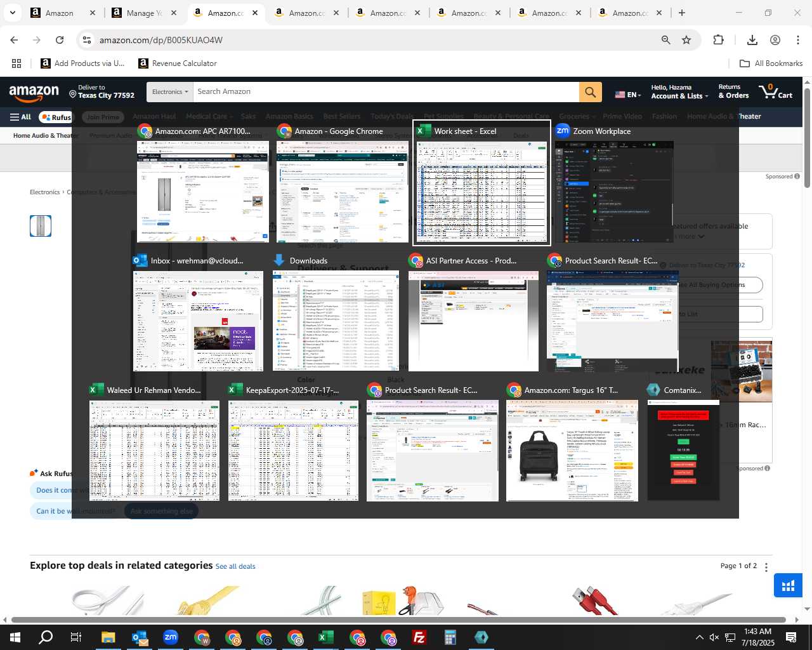
Task: Switch to the Zoom Workplace window thumbnail
Action: coord(614,183)
